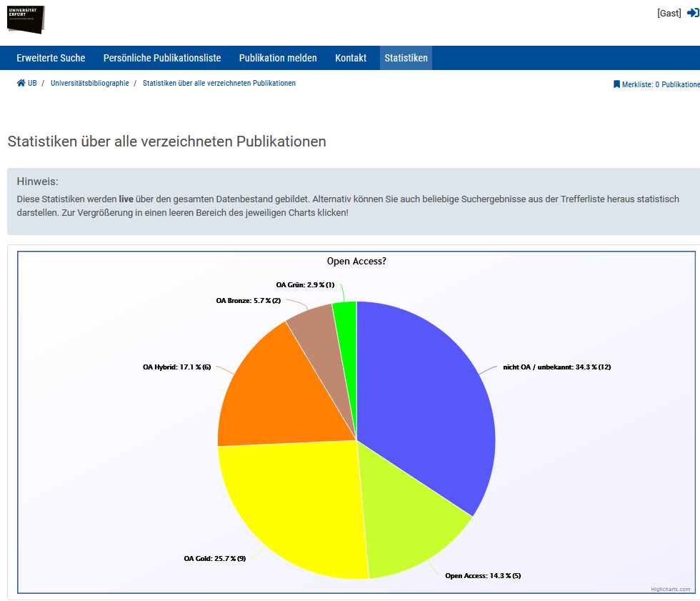
Task: Select the Statistiken tab
Action: [406, 58]
